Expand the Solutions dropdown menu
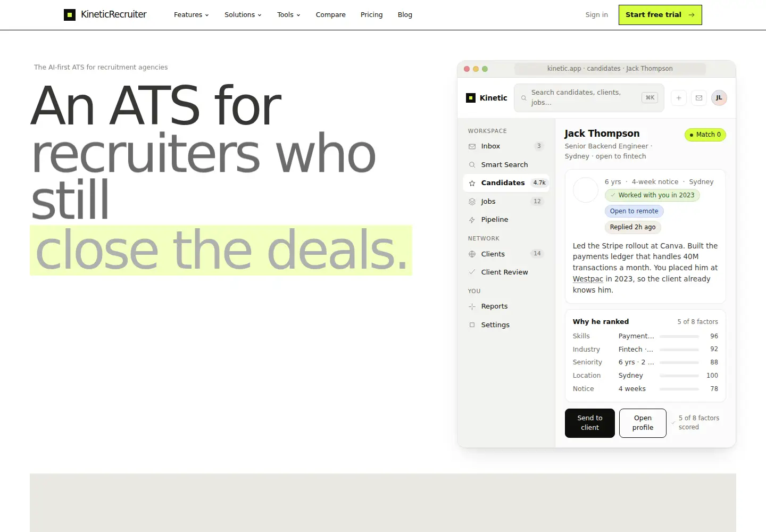Viewport: 766px width, 532px height. (243, 15)
